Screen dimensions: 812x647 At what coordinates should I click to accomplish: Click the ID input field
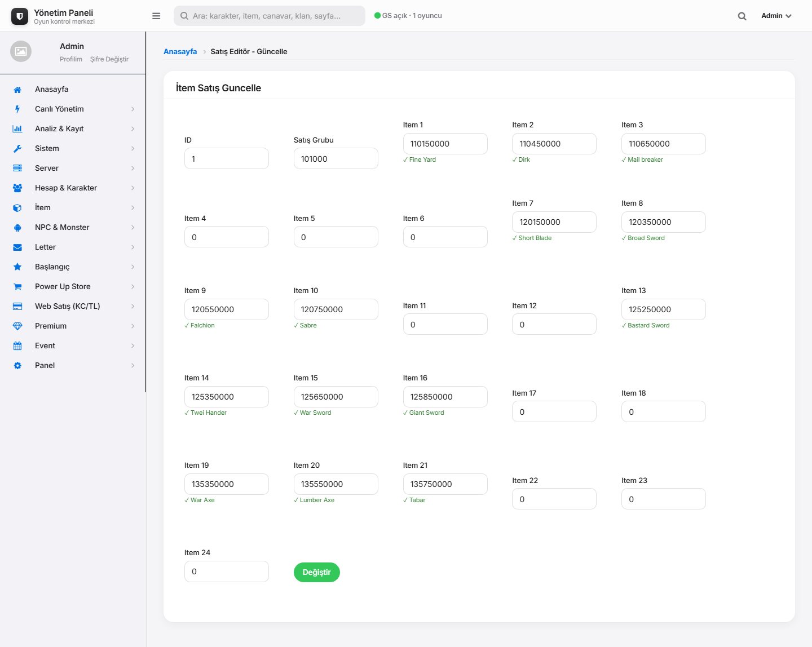pyautogui.click(x=227, y=159)
